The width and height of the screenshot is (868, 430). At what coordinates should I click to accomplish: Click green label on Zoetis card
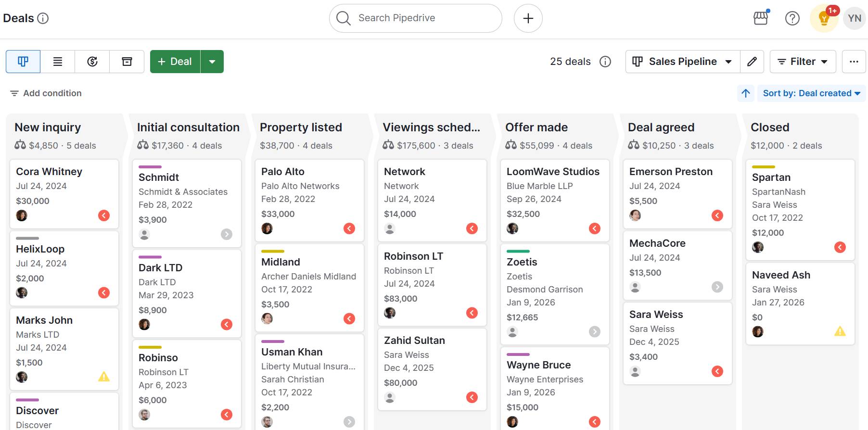[x=518, y=251]
